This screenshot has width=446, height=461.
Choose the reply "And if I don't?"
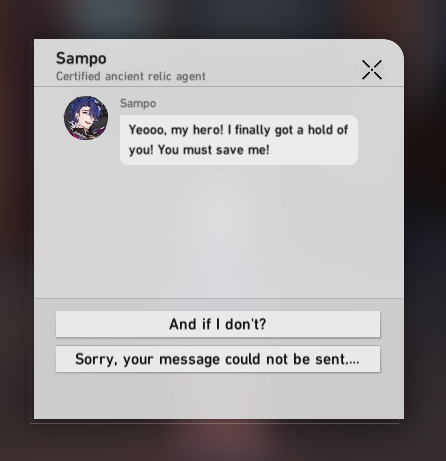[218, 324]
